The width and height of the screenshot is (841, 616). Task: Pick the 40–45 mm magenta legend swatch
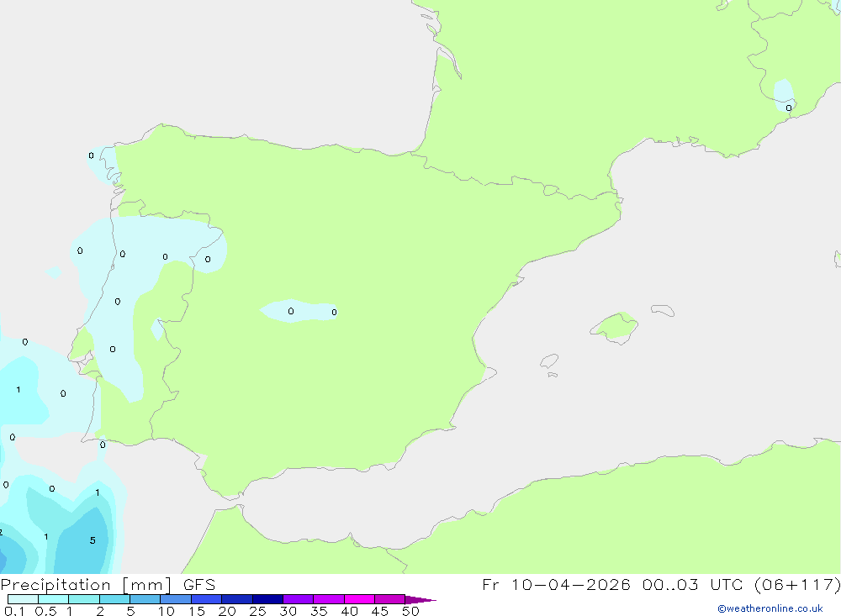pos(359,599)
